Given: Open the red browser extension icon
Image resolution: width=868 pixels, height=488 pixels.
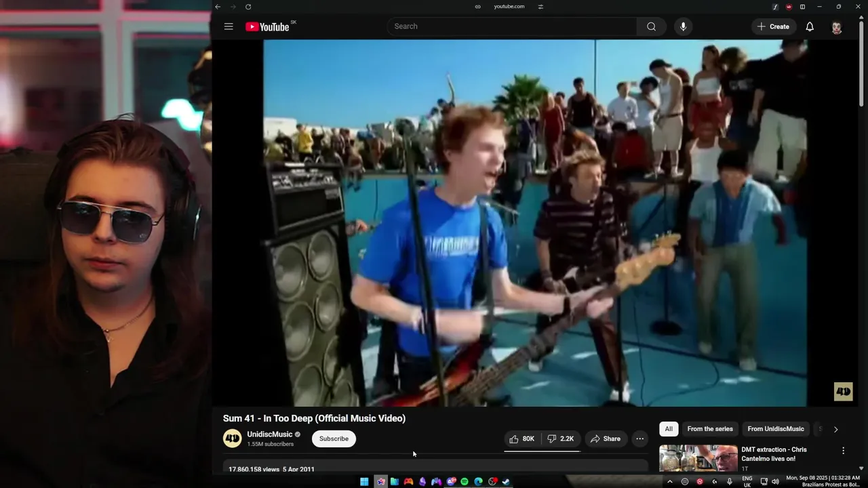Looking at the screenshot, I should coord(789,7).
